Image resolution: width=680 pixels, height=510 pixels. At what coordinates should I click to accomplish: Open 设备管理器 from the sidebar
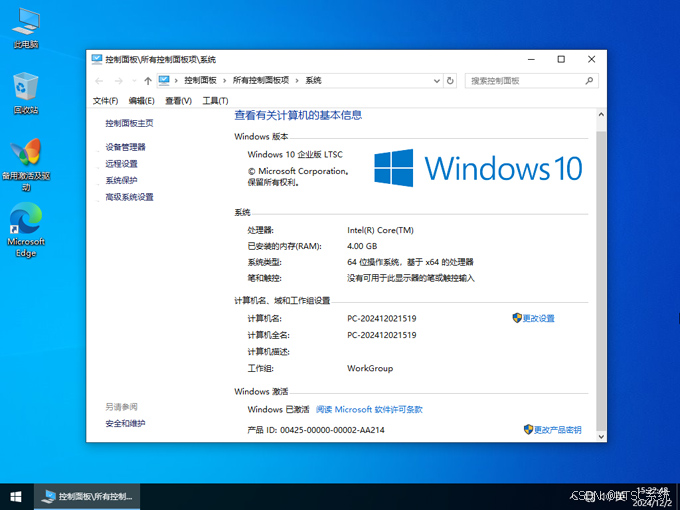click(x=125, y=147)
